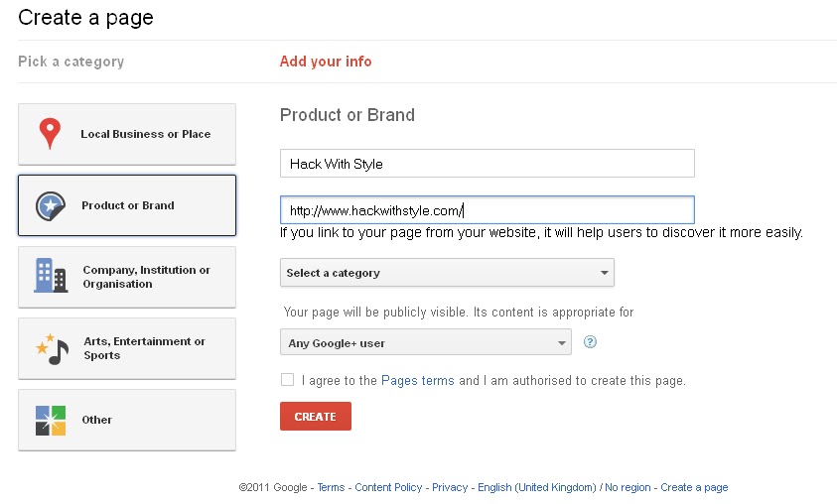Open the question mark help icon

[x=590, y=342]
